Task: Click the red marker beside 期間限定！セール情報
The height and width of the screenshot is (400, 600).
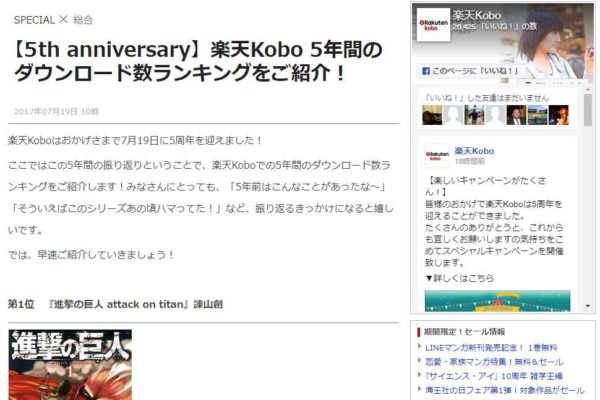Action: click(x=419, y=332)
